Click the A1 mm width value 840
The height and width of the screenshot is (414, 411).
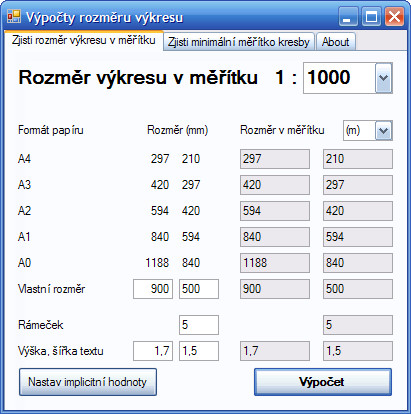click(160, 237)
